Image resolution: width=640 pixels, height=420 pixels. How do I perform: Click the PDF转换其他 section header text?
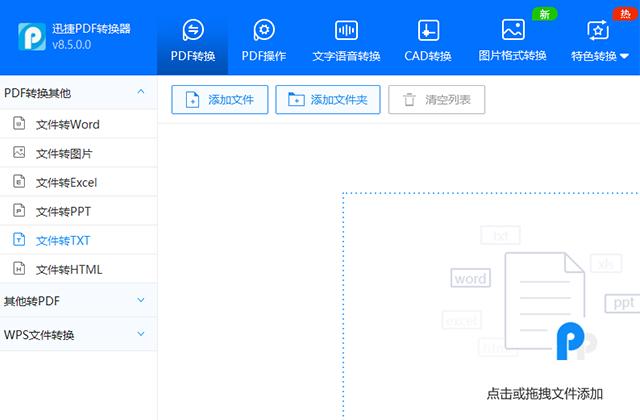click(38, 93)
